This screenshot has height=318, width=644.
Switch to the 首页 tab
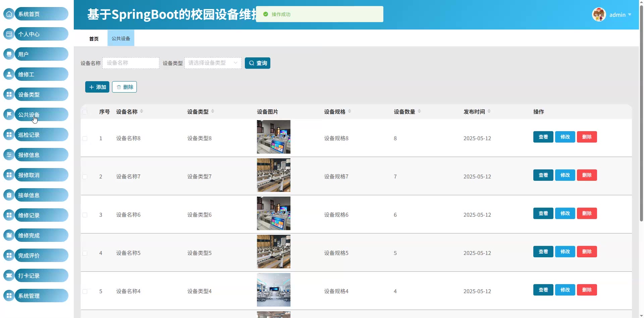click(x=94, y=39)
